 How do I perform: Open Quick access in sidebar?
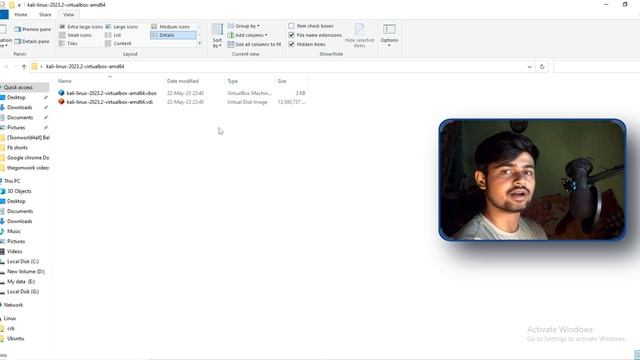pos(18,87)
